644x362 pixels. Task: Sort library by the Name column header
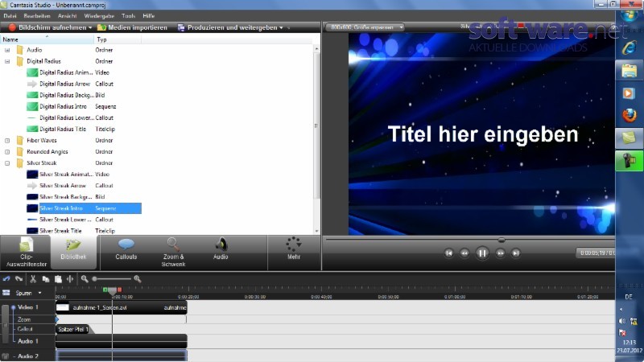[x=47, y=39]
